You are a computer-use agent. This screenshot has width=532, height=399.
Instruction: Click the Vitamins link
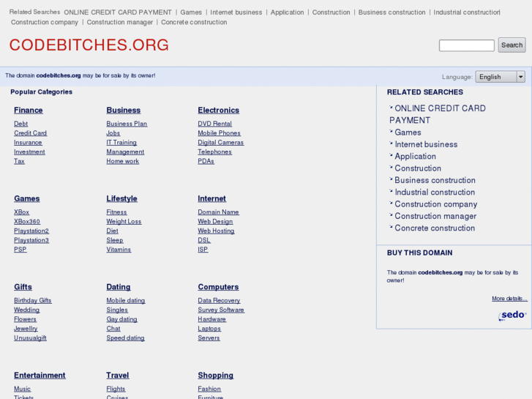click(x=119, y=250)
